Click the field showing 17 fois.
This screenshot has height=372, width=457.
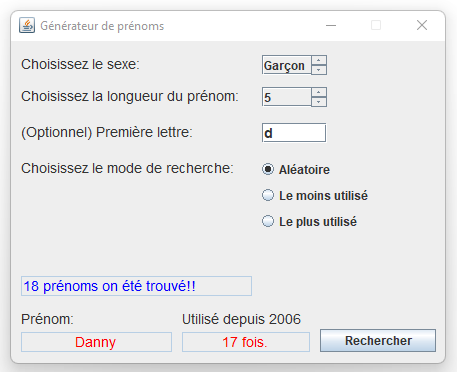pyautogui.click(x=246, y=342)
